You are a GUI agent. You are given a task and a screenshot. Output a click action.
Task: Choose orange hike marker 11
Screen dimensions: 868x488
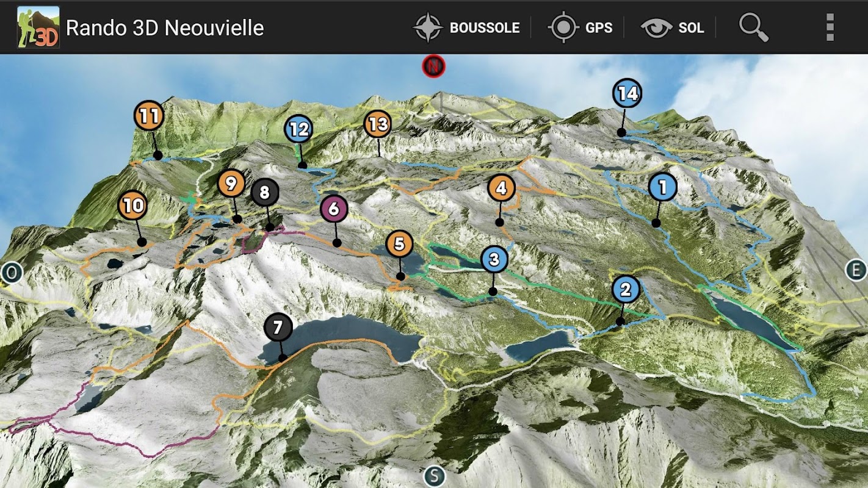point(149,116)
